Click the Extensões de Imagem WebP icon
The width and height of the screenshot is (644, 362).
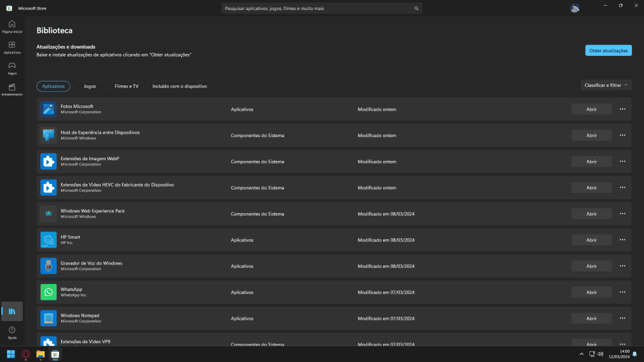pos(48,162)
